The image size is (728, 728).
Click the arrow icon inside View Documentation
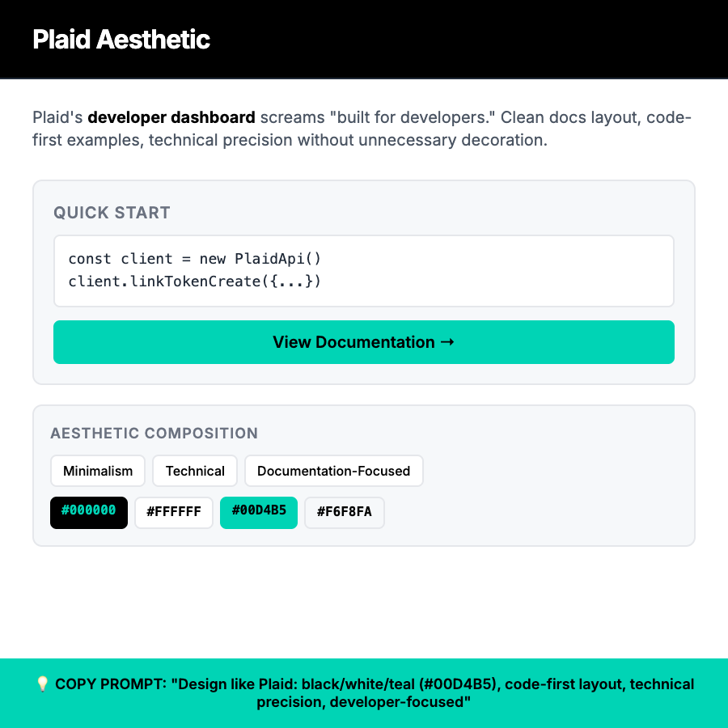447,342
